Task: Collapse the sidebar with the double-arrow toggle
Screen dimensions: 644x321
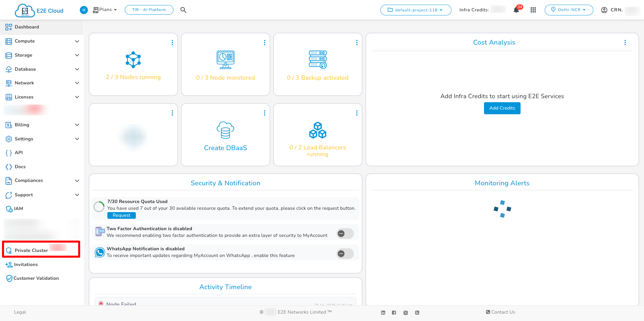Action: point(84,10)
